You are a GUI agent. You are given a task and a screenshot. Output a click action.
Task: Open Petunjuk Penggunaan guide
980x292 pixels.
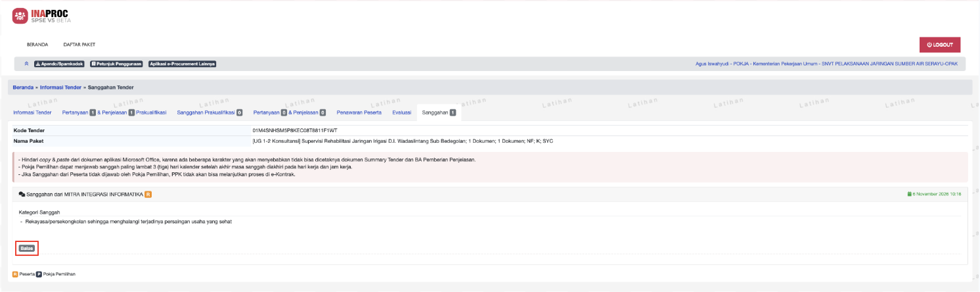[116, 64]
